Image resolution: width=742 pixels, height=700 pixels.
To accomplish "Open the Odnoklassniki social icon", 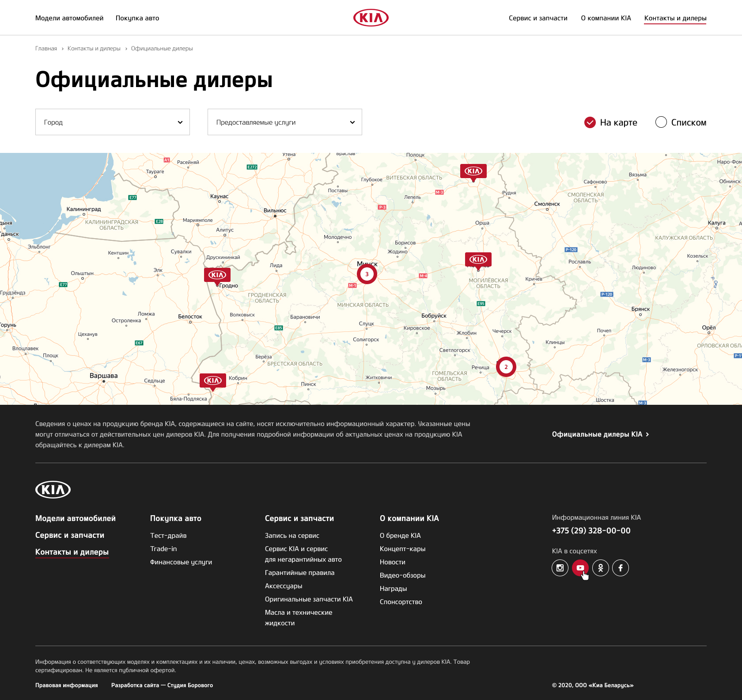I will pyautogui.click(x=601, y=568).
